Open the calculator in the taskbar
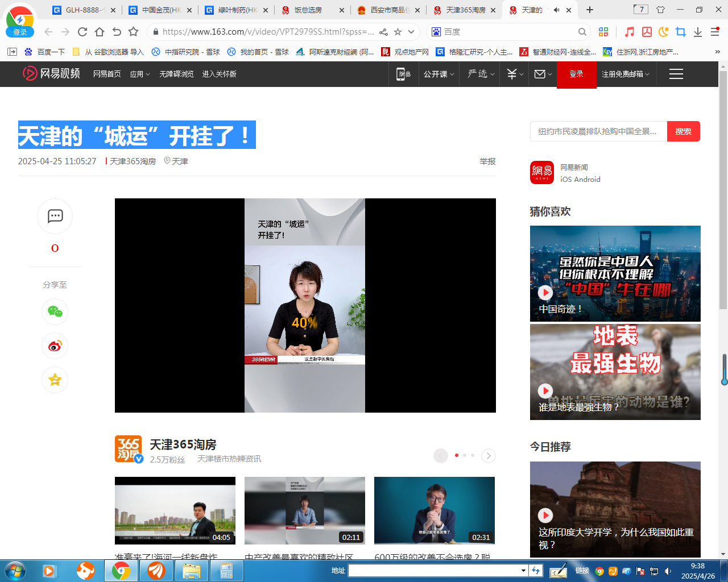This screenshot has height=582, width=728. pos(227,571)
